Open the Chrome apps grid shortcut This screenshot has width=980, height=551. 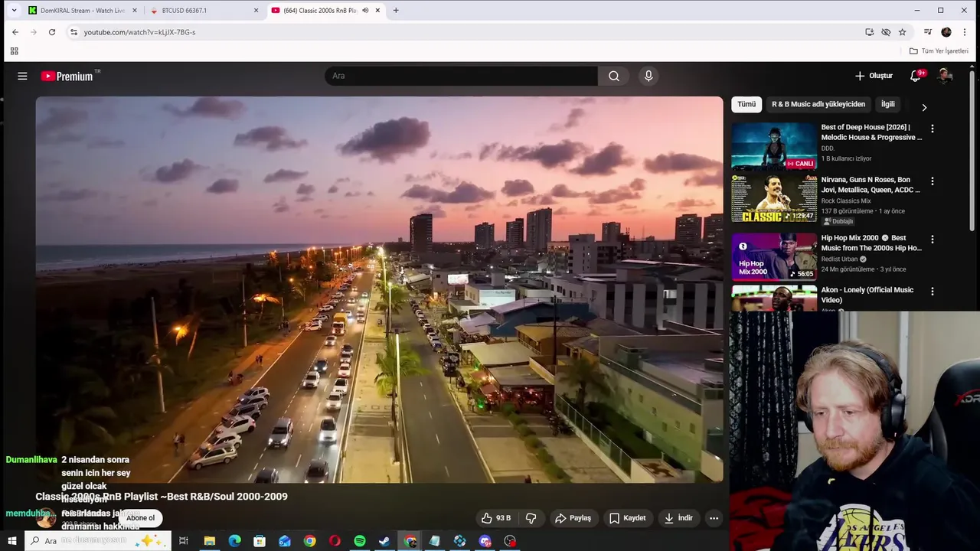coord(14,51)
